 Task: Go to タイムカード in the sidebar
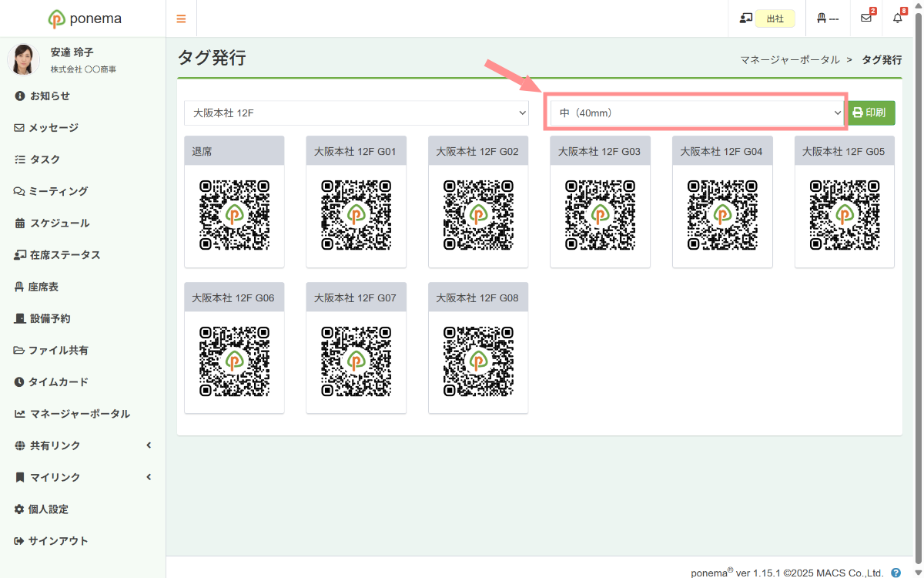59,382
